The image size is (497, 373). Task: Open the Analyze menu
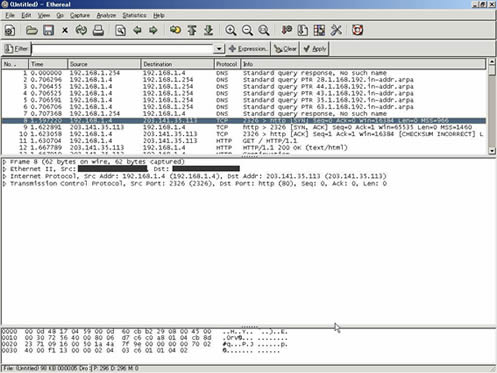[x=106, y=15]
